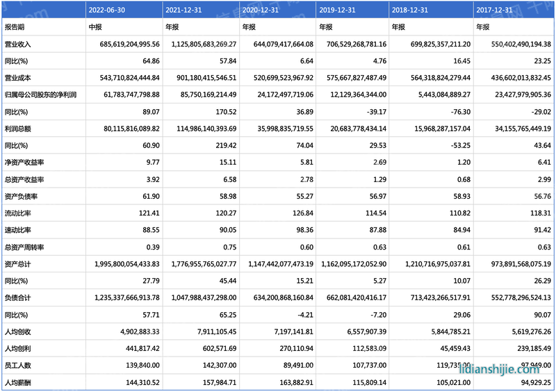The image size is (556, 392).
Task: Select the 2021-12-31 column header
Action: click(183, 10)
